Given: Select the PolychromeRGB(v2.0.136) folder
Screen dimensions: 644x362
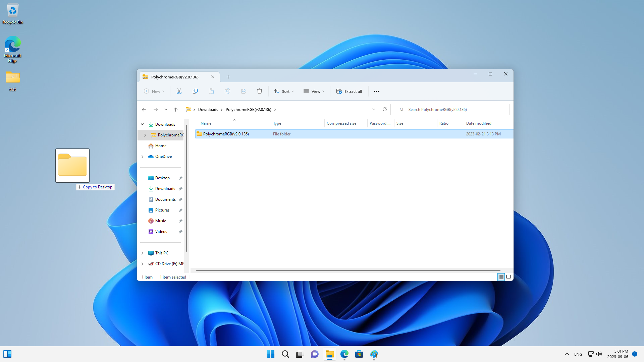Looking at the screenshot, I should (x=226, y=134).
